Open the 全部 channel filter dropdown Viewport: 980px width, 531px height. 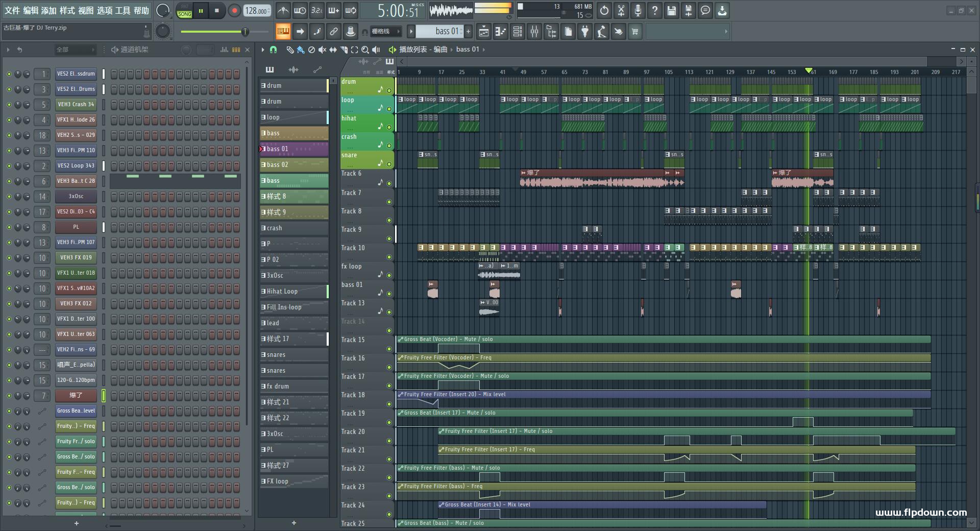coord(76,50)
